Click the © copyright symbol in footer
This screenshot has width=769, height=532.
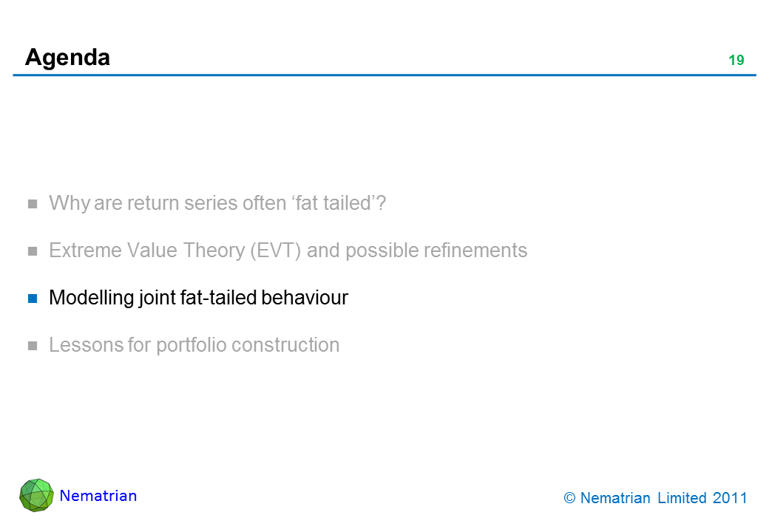[x=569, y=499]
